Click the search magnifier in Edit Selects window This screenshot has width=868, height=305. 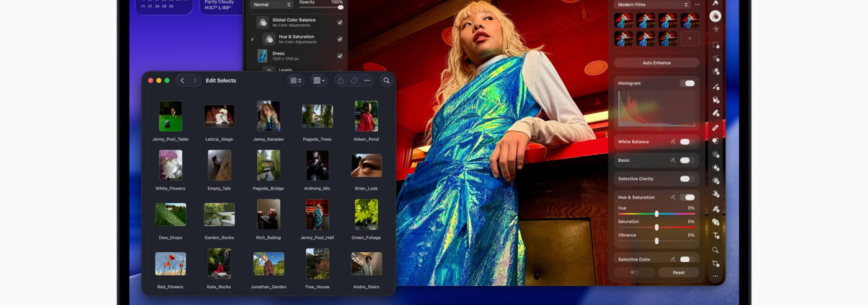pos(386,81)
